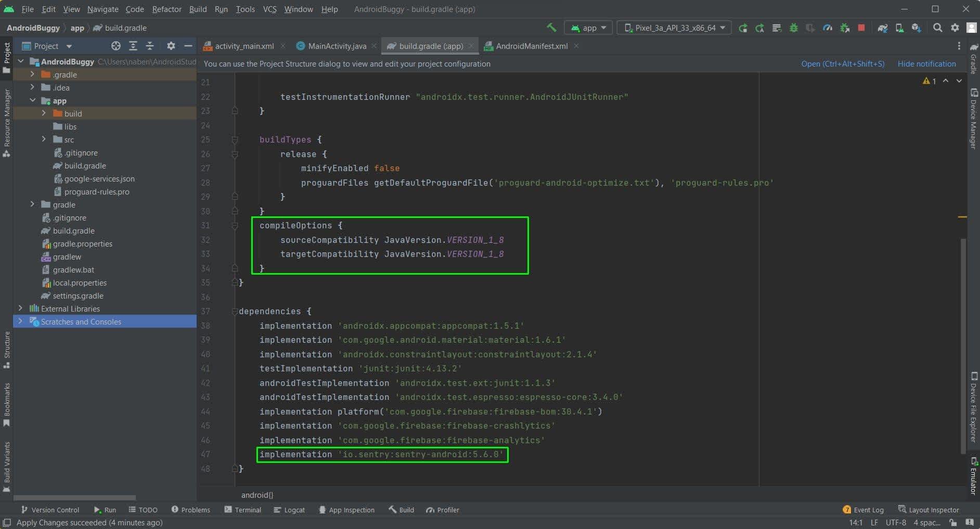
Task: Open the Project view type dropdown
Action: [x=69, y=46]
